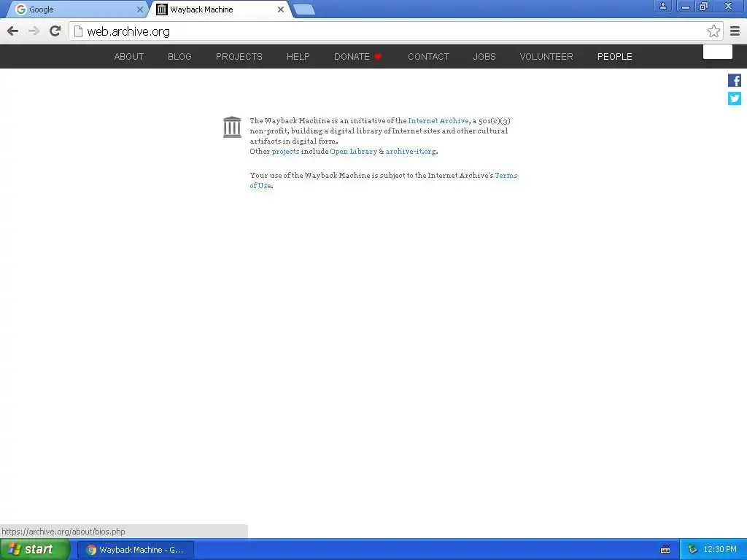Open the Terms of Use link
Viewport: 747px width, 560px height.
[x=506, y=175]
